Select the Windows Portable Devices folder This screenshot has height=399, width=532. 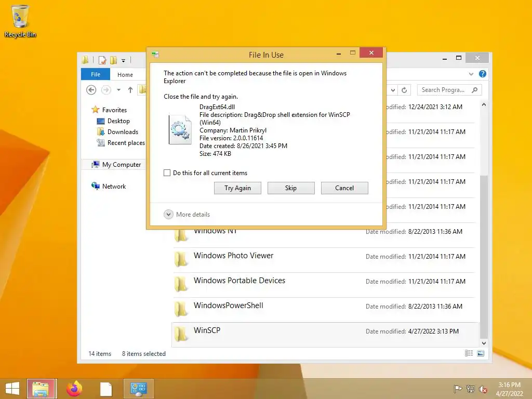[325, 285]
